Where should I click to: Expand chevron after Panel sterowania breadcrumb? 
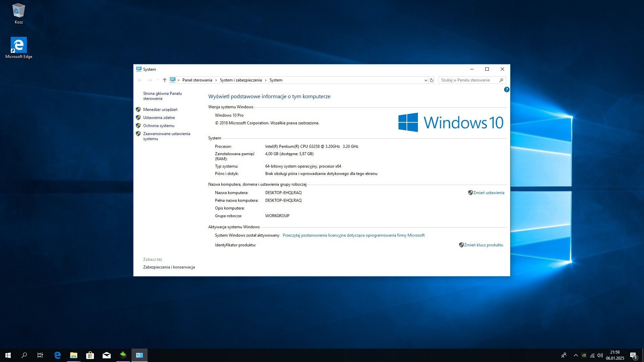(x=216, y=80)
